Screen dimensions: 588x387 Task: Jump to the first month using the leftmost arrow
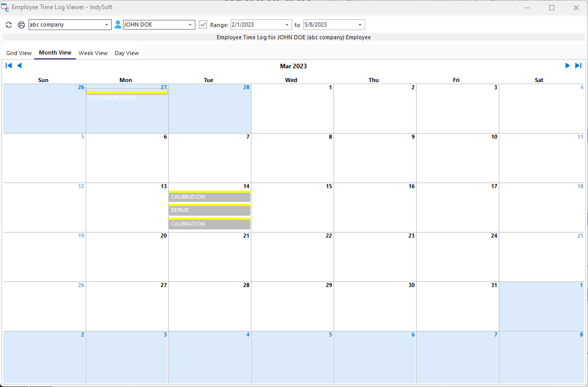point(9,66)
